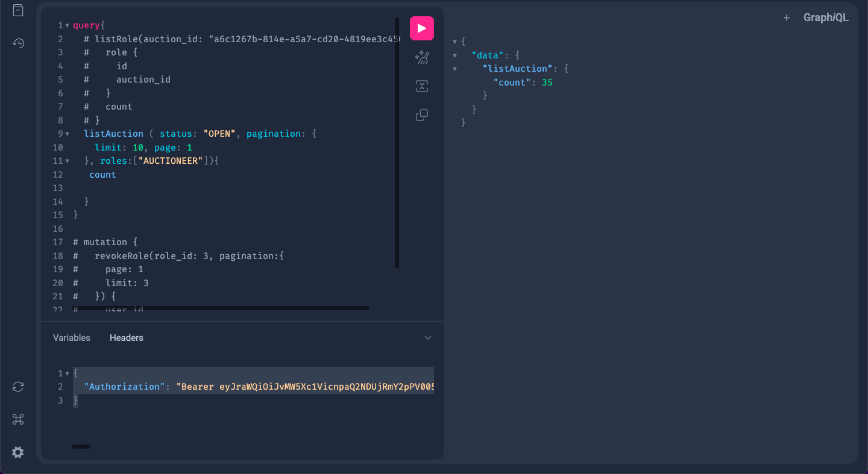Viewport: 868px width, 474px height.
Task: Click the Authorization header value field
Action: (x=305, y=387)
